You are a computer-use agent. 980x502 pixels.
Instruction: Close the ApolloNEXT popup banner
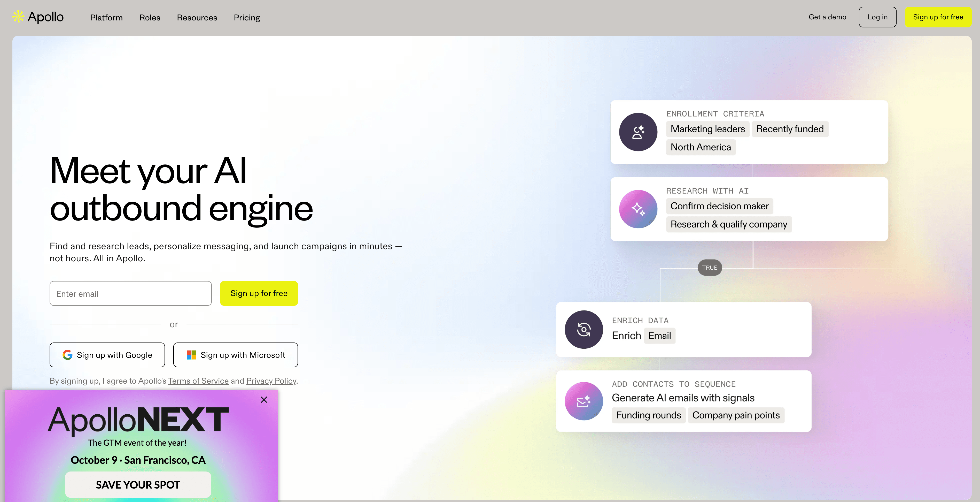click(264, 400)
